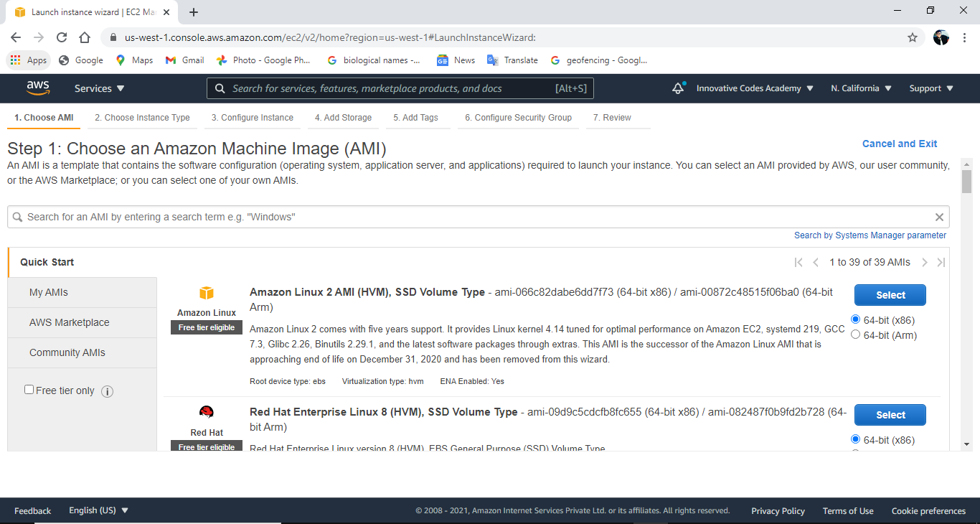This screenshot has height=524, width=980.
Task: Open the notifications bell icon
Action: (677, 88)
